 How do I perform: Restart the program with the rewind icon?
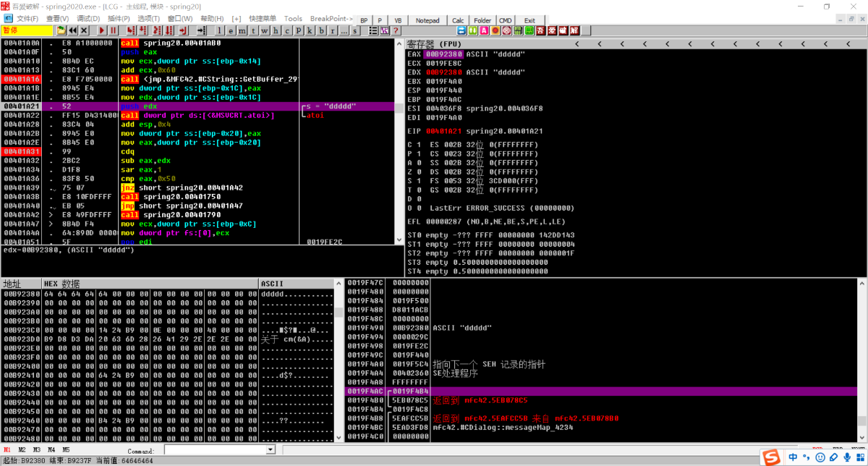[x=72, y=30]
